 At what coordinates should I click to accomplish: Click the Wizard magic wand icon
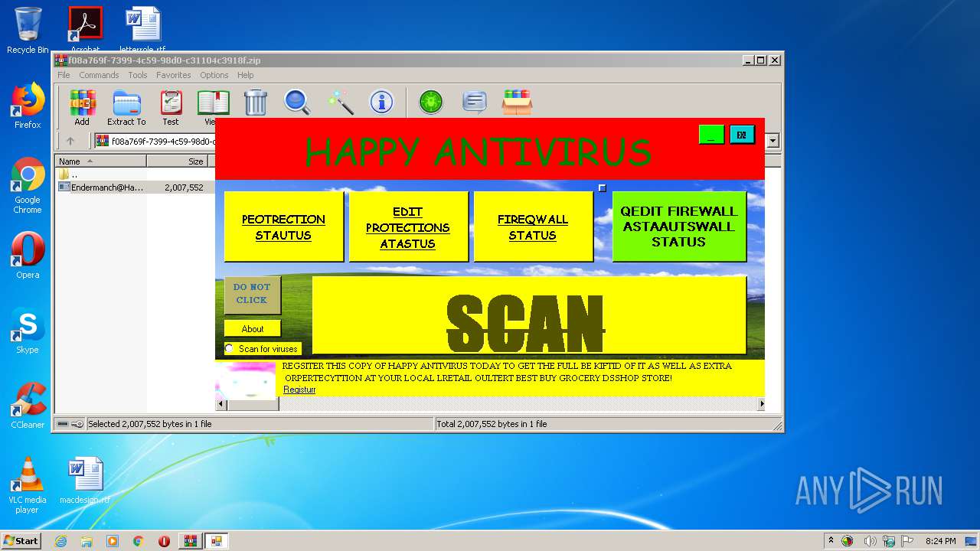pos(339,102)
